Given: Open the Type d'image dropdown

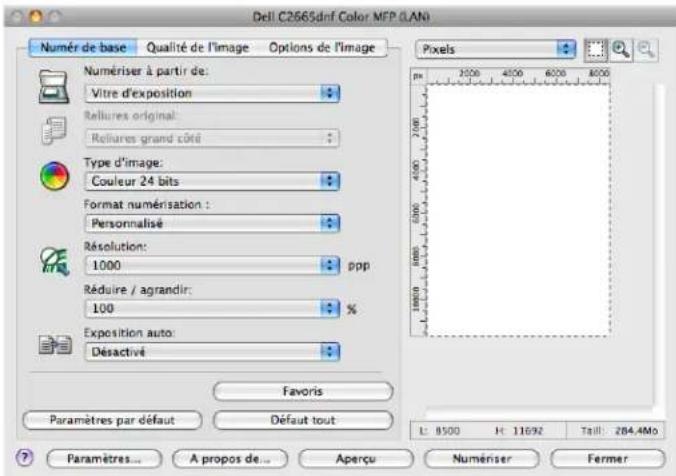Looking at the screenshot, I should pyautogui.click(x=212, y=181).
